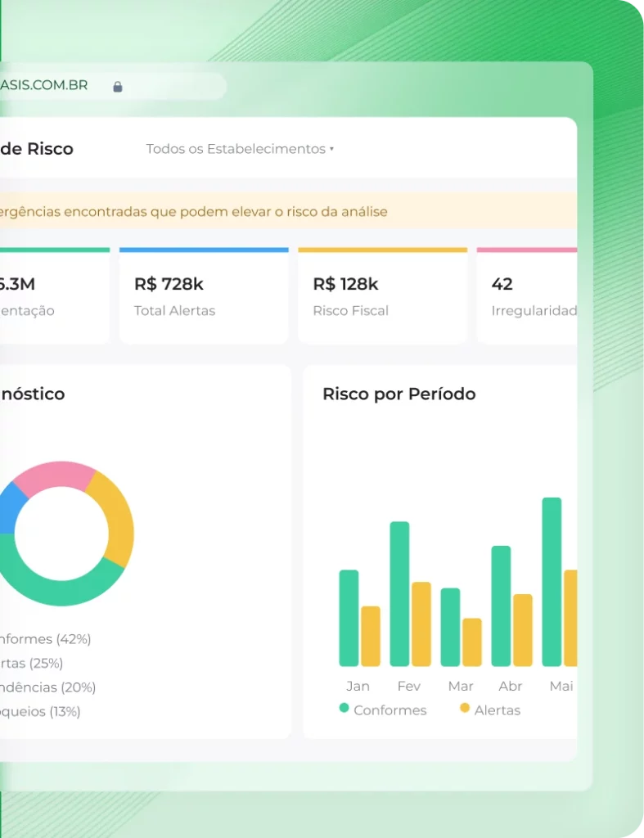Click the green Mai Conformes bar
Image resolution: width=644 pixels, height=838 pixels.
click(552, 582)
